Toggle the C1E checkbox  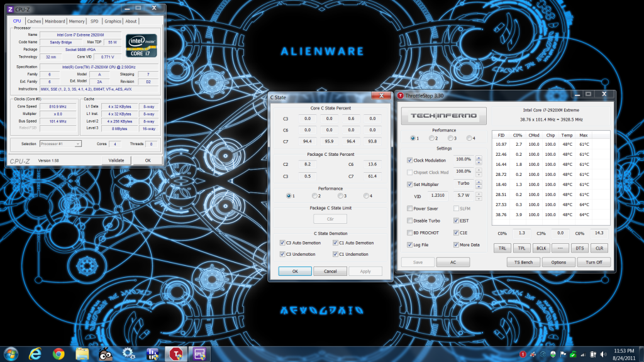456,233
